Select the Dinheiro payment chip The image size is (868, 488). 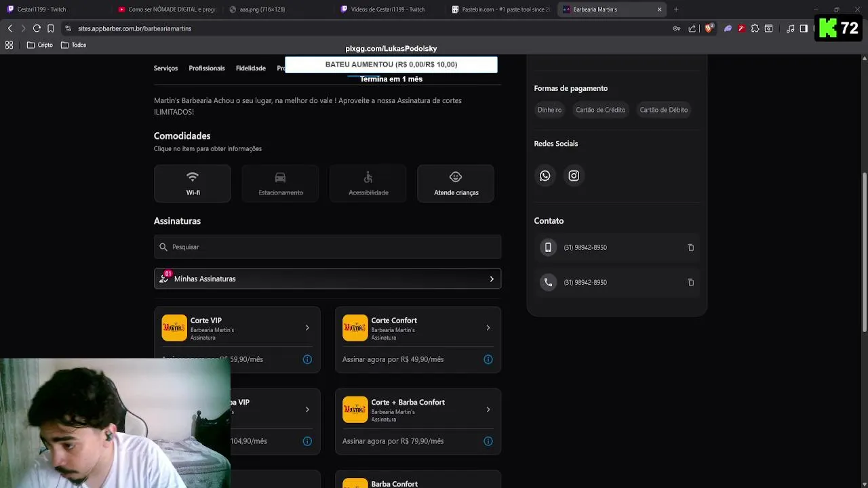[x=549, y=110]
